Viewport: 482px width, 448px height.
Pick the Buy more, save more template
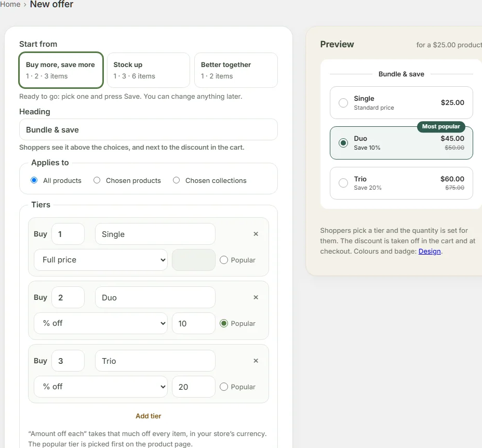(x=61, y=70)
